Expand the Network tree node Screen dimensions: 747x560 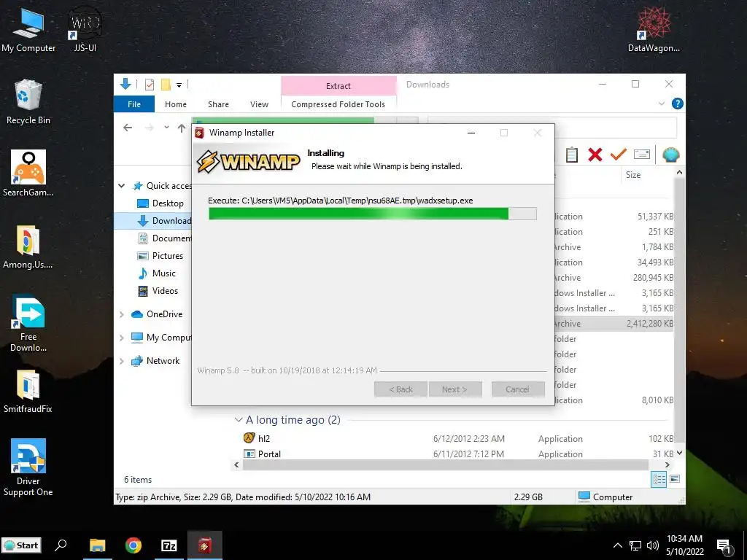tap(122, 361)
